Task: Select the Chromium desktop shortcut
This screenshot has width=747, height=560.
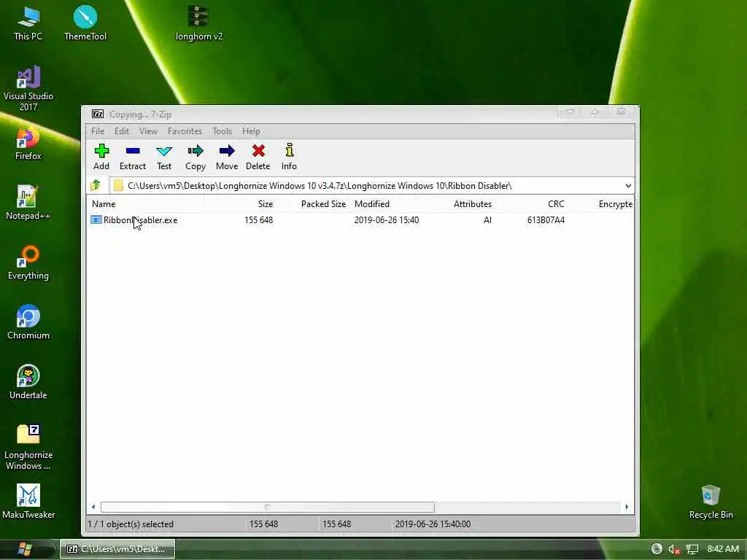Action: pos(28,323)
